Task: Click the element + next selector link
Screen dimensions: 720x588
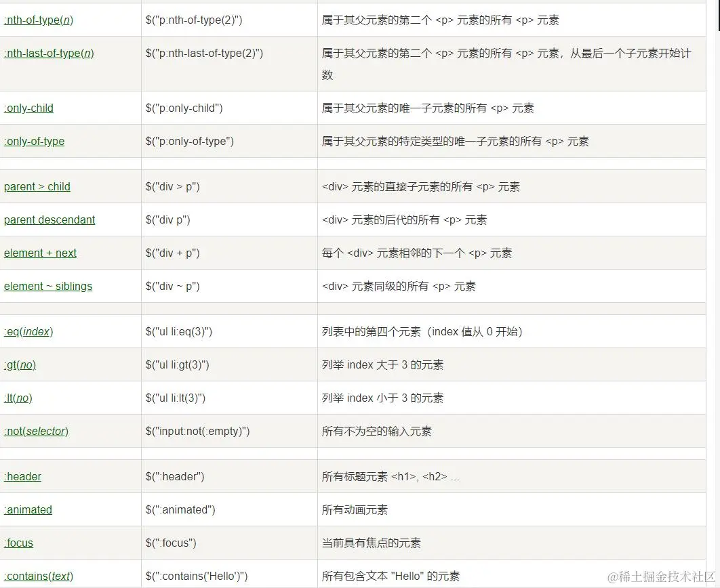Action: tap(40, 253)
